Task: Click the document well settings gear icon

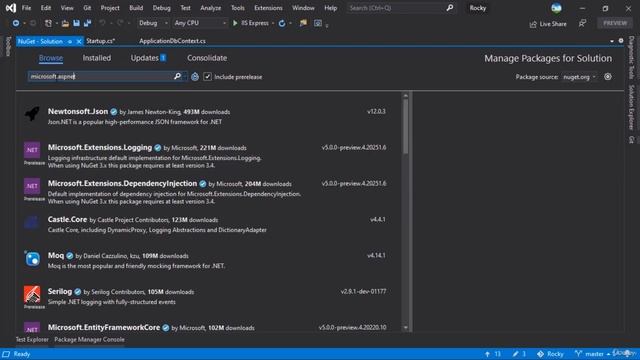Action: click(621, 41)
